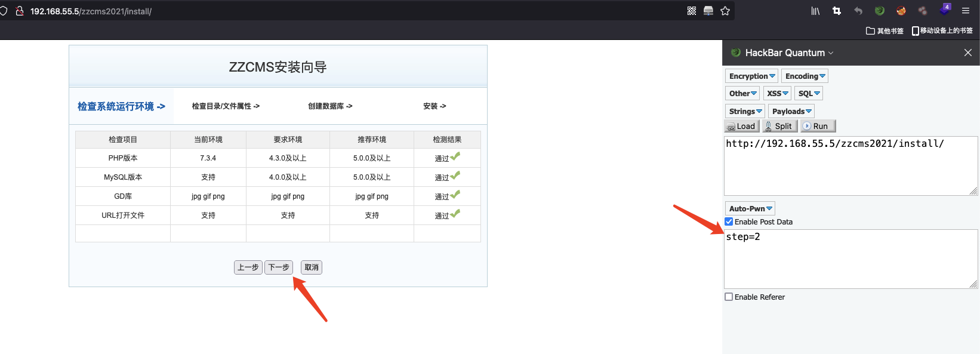Expand the Encoding dropdown
Viewport: 980px width, 354px height.
tap(805, 76)
